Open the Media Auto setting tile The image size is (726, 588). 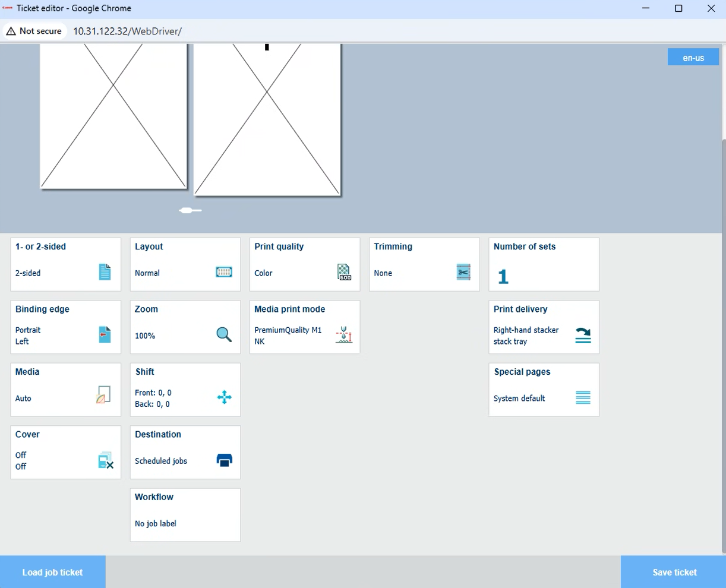tap(65, 390)
